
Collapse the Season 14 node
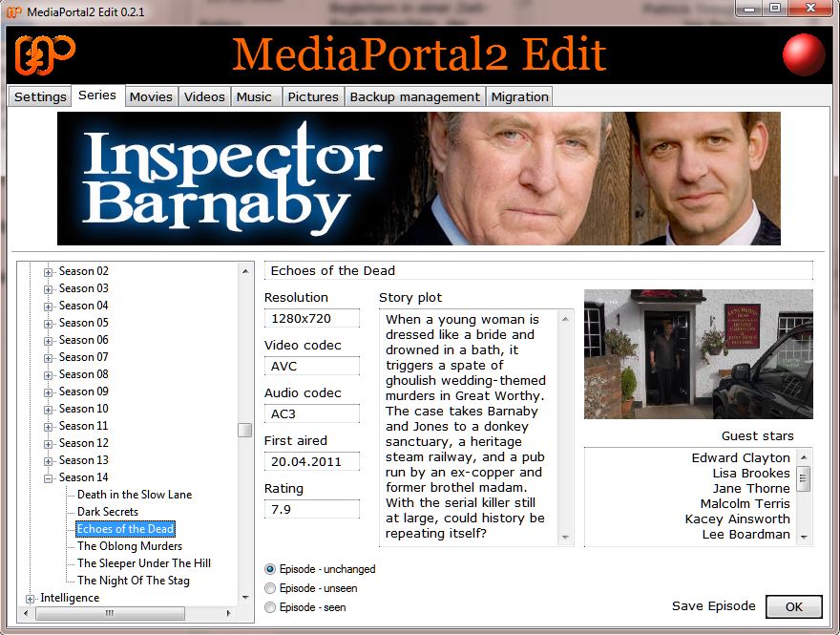49,478
